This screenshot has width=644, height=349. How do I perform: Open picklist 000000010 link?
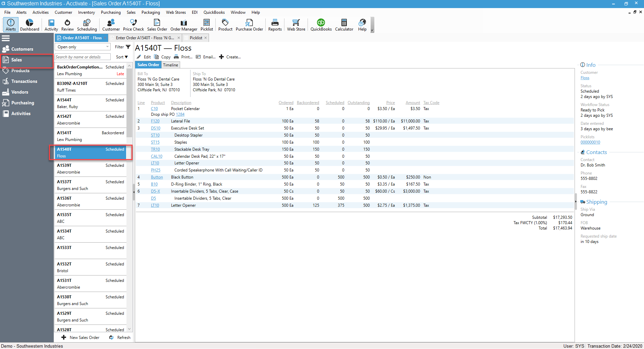click(590, 142)
